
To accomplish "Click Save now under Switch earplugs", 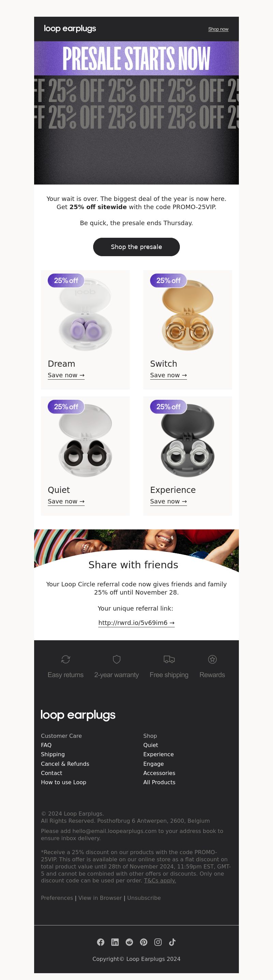I will [x=168, y=375].
